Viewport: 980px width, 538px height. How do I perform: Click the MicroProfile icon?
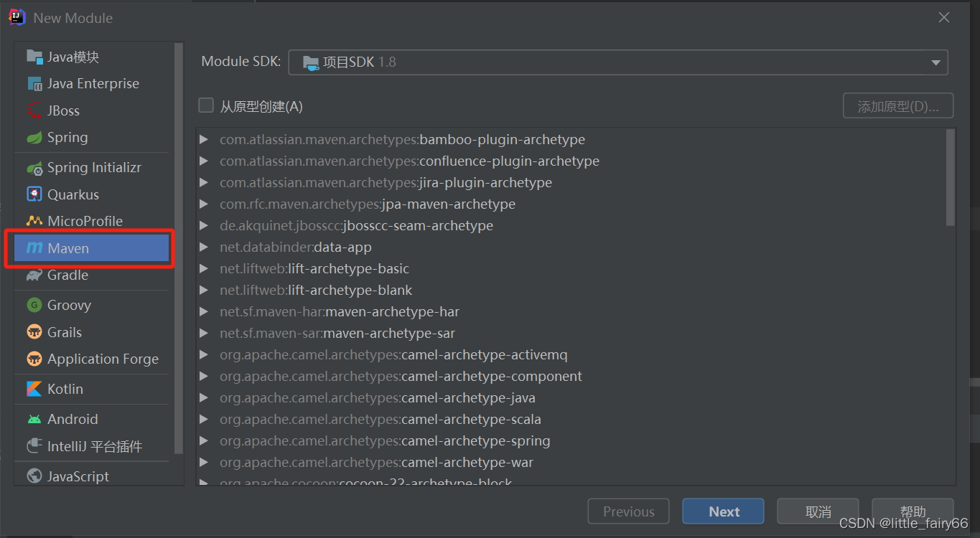coord(34,221)
